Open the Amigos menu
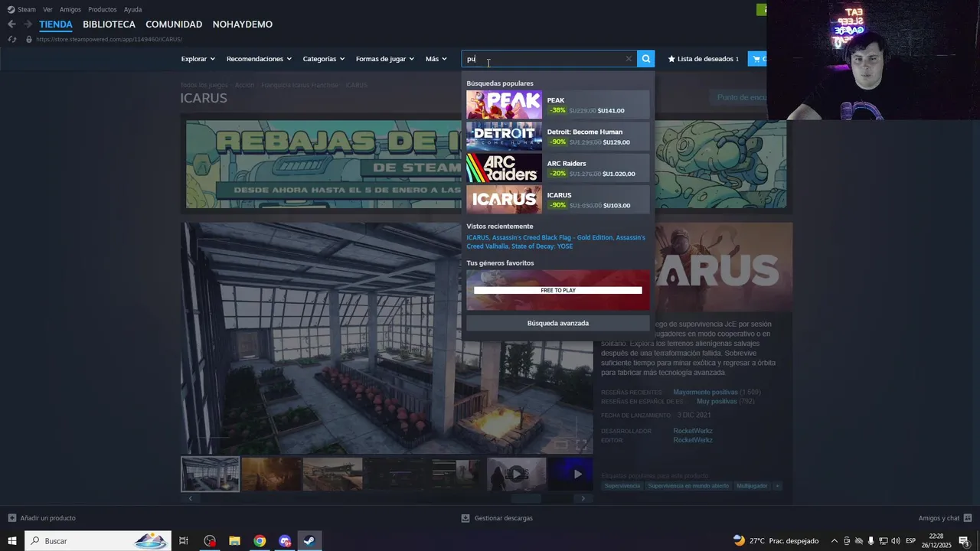This screenshot has width=980, height=551. tap(70, 10)
